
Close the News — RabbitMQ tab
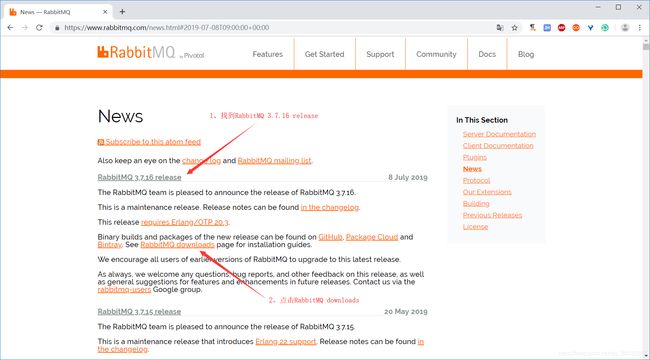(105, 12)
